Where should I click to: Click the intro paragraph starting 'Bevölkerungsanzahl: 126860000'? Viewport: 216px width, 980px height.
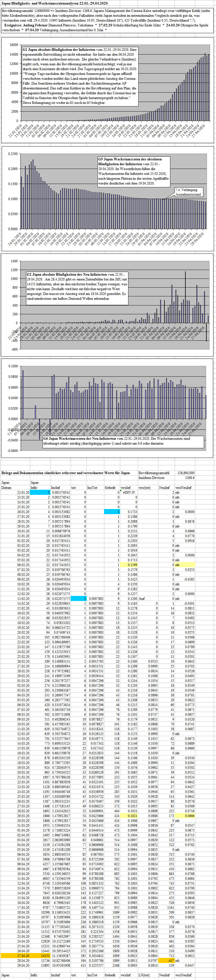point(107,20)
